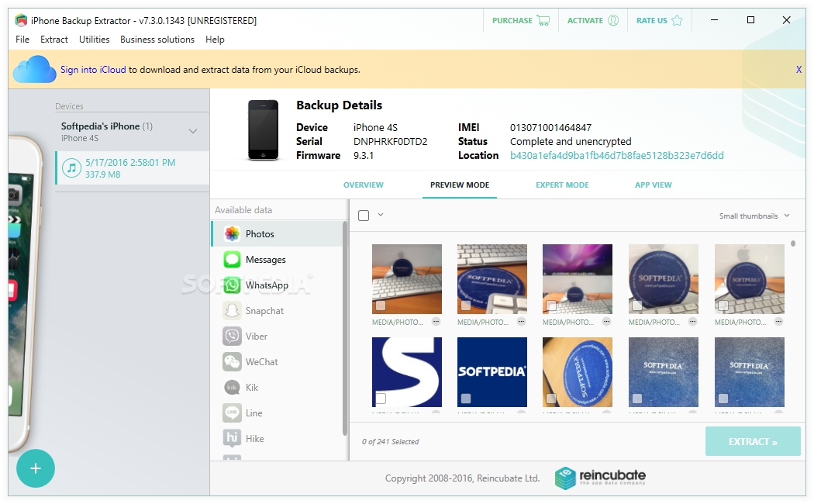This screenshot has width=814, height=504.
Task: Click the EXTRACT button
Action: 753,442
